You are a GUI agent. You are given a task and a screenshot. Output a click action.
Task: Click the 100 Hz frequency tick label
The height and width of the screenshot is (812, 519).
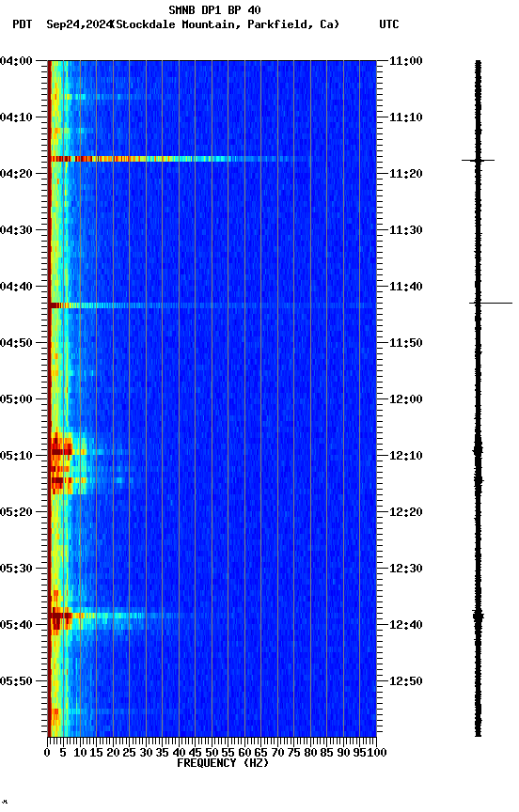378,753
